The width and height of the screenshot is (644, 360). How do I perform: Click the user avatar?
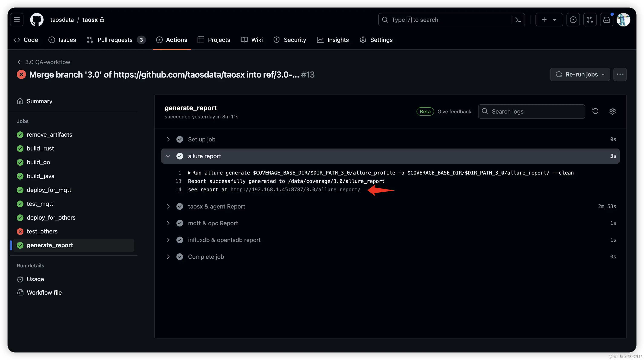click(x=623, y=20)
